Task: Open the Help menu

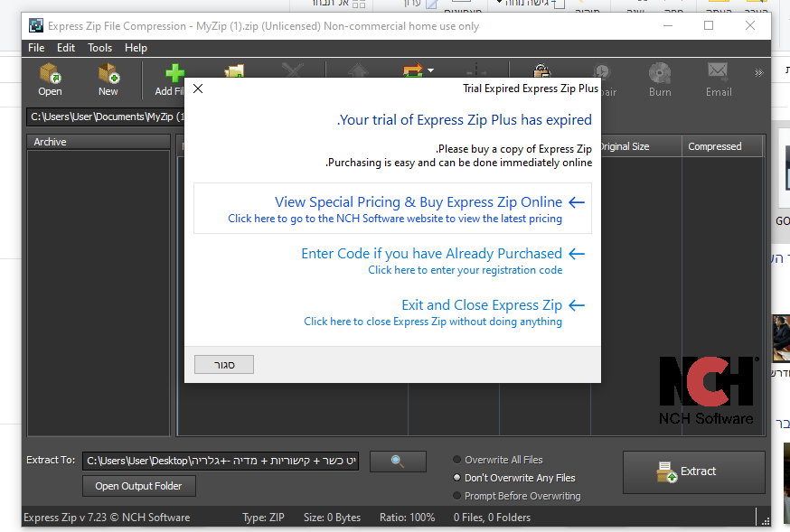Action: (136, 48)
